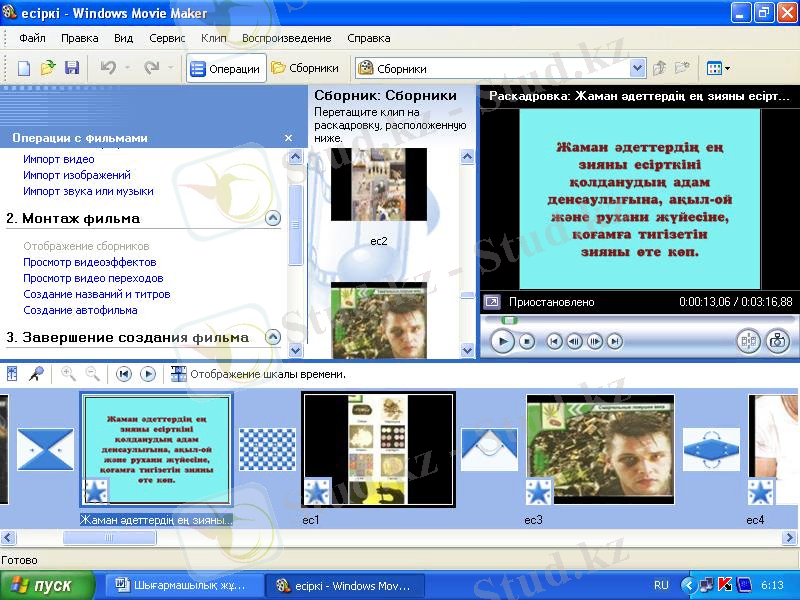Click the Split clip button in preview
Screen dimensions: 800x600
coord(748,341)
